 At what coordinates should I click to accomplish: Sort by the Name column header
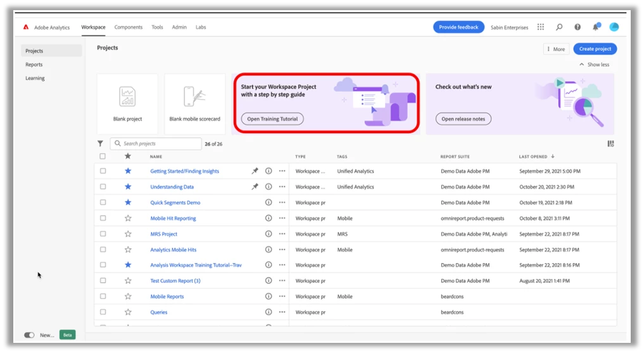[x=156, y=157]
